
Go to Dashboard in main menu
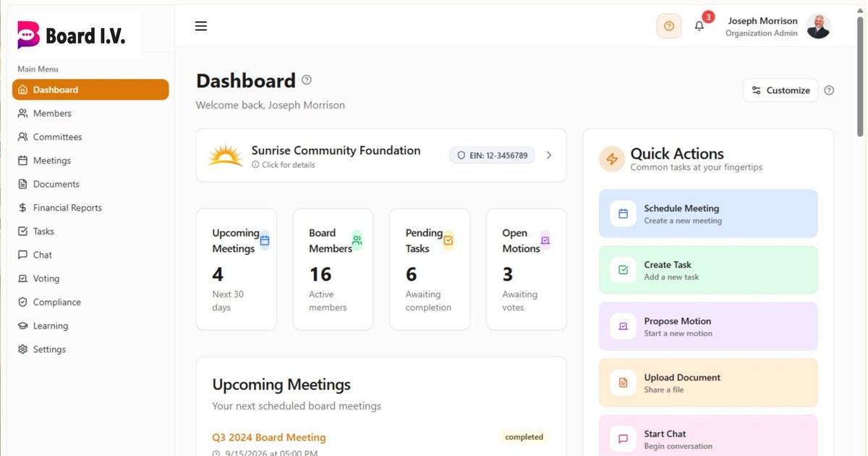coord(90,90)
